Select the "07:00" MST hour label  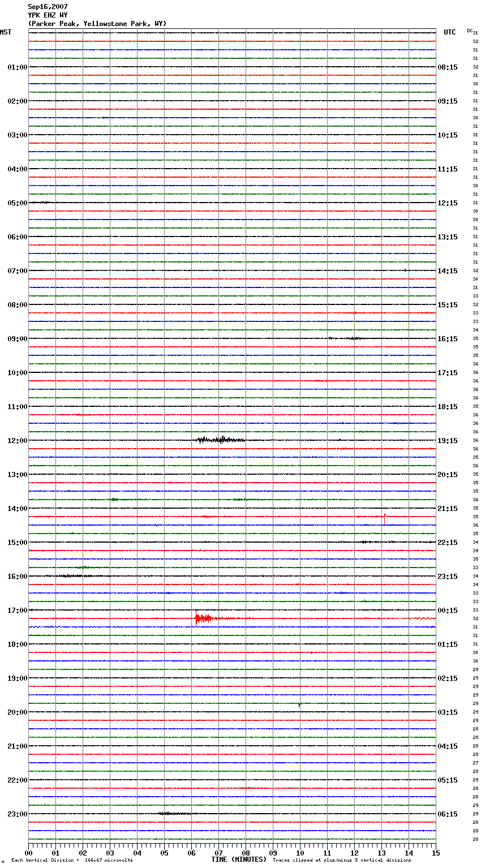[18, 271]
